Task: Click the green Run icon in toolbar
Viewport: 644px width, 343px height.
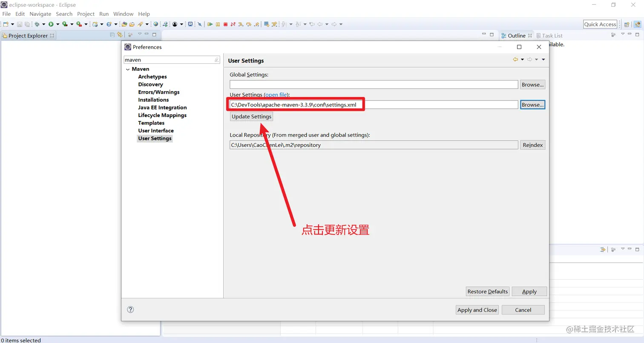Action: pos(51,24)
